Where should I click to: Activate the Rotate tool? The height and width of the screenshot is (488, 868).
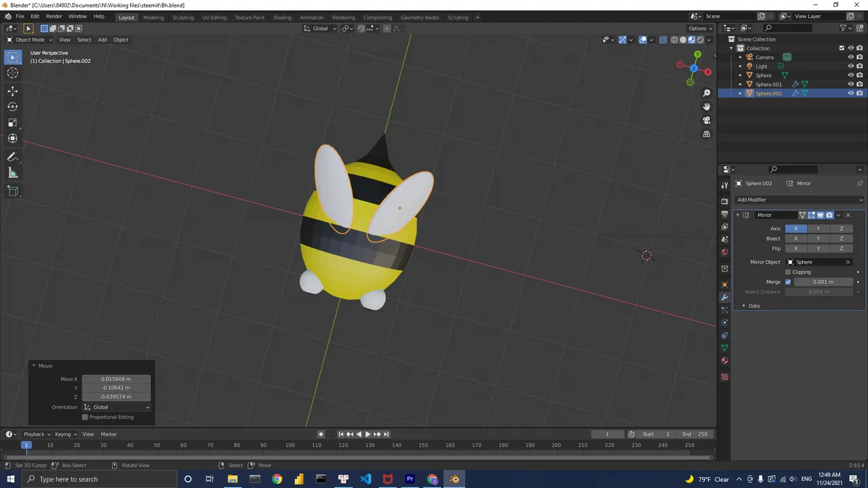13,106
